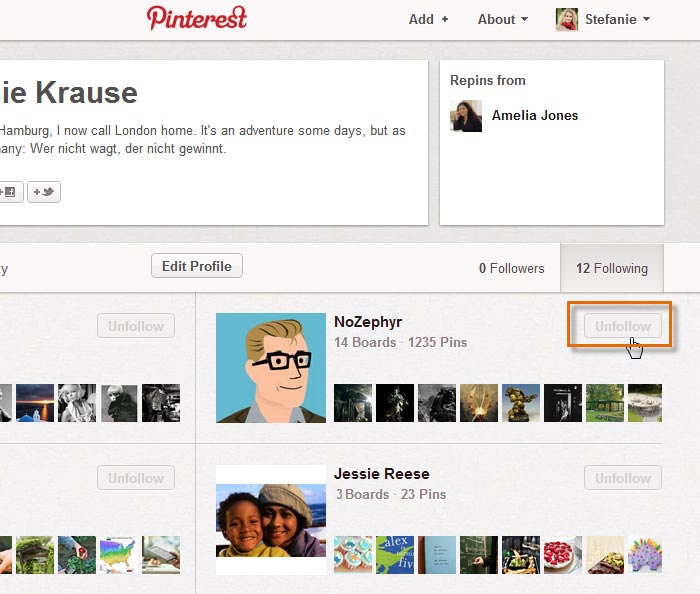Open Jessie Reese profile name link
Viewport: 700px width, 594px height.
coord(382,474)
